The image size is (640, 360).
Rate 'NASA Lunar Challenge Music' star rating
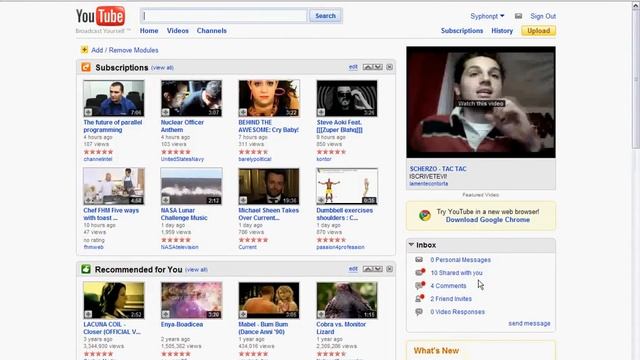point(176,240)
